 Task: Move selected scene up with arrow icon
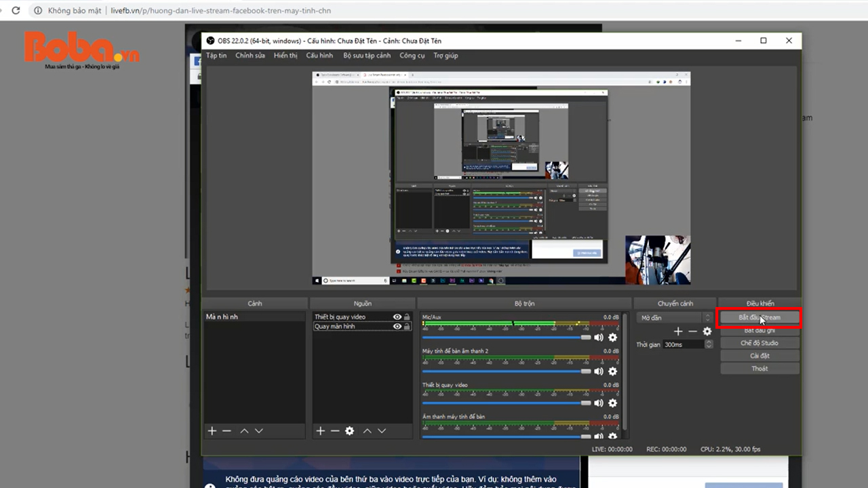[244, 431]
